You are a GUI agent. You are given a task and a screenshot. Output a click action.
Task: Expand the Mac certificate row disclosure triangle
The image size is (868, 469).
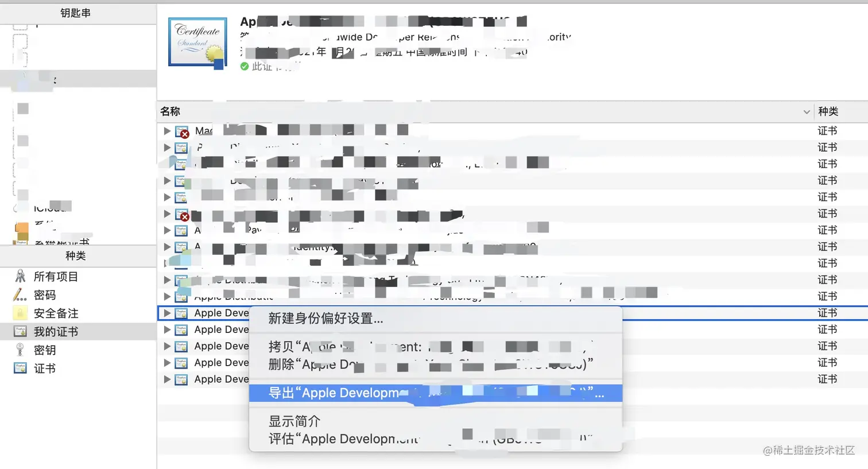tap(167, 131)
